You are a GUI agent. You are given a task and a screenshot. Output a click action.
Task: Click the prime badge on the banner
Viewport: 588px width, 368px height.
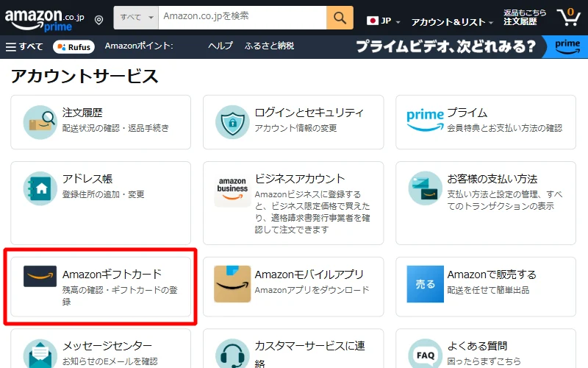pyautogui.click(x=567, y=47)
